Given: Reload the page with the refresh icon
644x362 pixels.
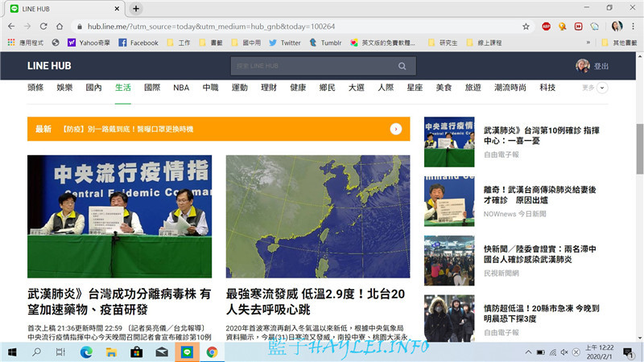Looking at the screenshot, I should (x=43, y=27).
